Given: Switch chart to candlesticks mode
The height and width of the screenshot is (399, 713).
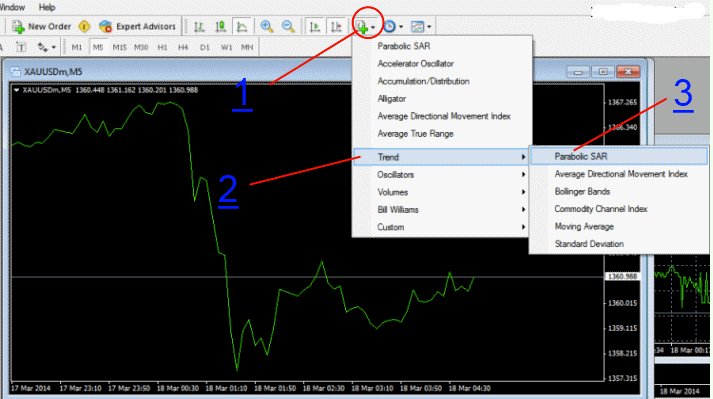Looking at the screenshot, I should coord(221,26).
